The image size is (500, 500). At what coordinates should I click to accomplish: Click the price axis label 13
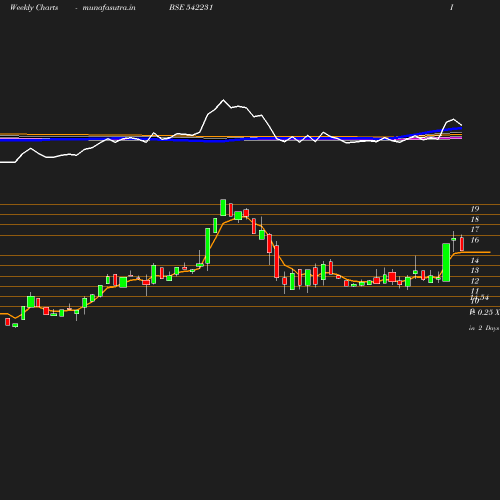point(475,270)
